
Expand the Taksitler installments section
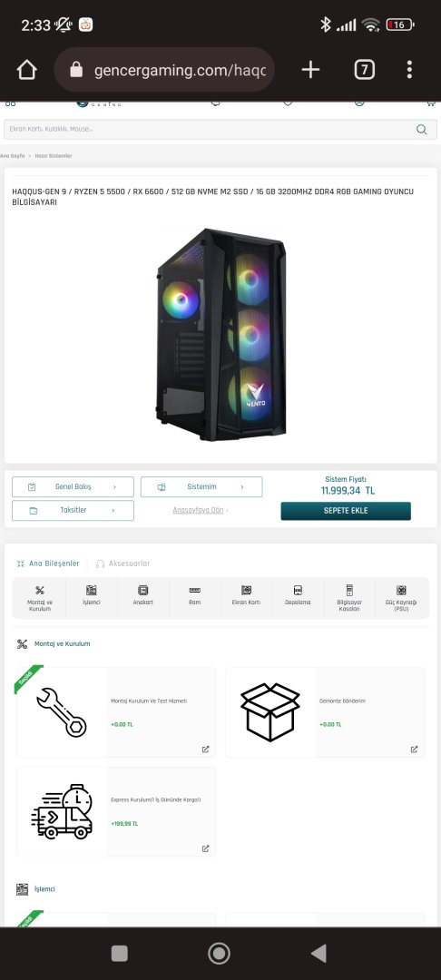tap(73, 510)
